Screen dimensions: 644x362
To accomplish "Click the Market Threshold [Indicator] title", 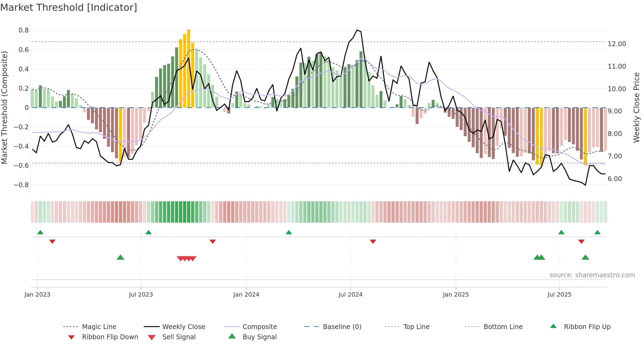I will [x=69, y=8].
